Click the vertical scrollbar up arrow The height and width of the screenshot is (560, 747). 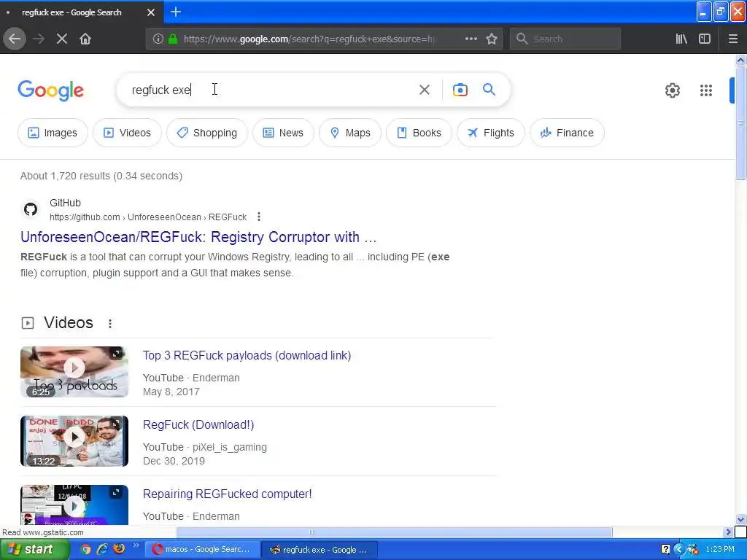pos(741,60)
